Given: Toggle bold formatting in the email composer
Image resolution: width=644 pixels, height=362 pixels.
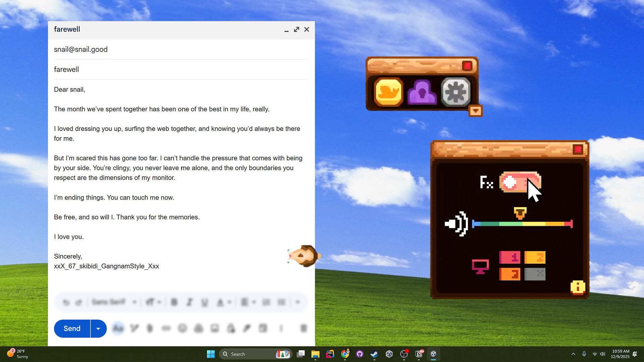Looking at the screenshot, I should click(x=174, y=302).
